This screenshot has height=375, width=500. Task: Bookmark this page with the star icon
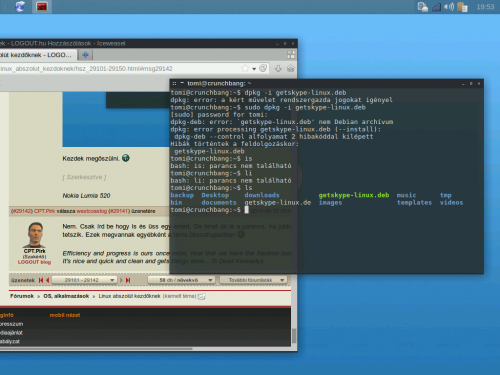coord(245,68)
